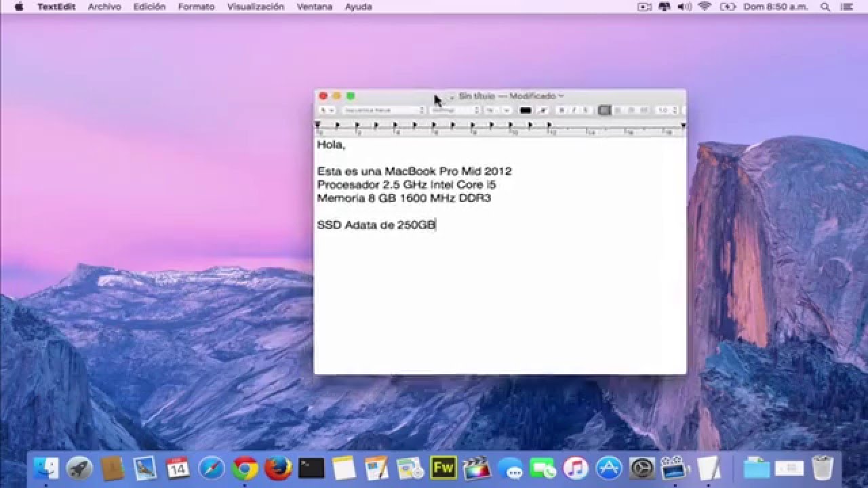Screen dimensions: 868x488
Task: Click the right margin marker on ruler
Action: [x=683, y=125]
